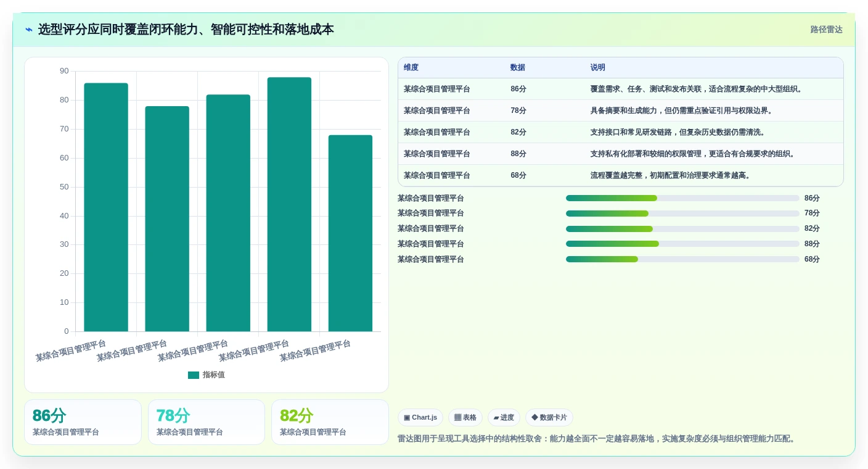Click the lightning bolt icon beside the title
868x469 pixels.
click(29, 30)
